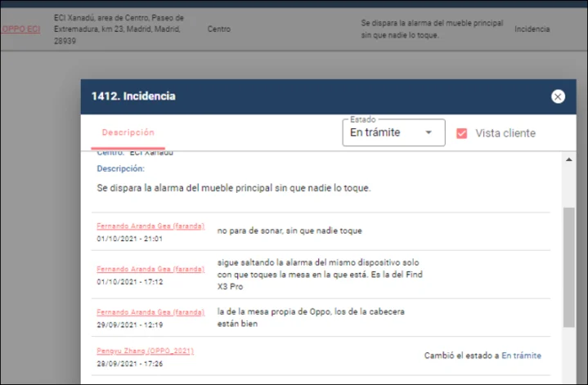Switch to the Descripción tab
The width and height of the screenshot is (588, 385).
coord(128,132)
